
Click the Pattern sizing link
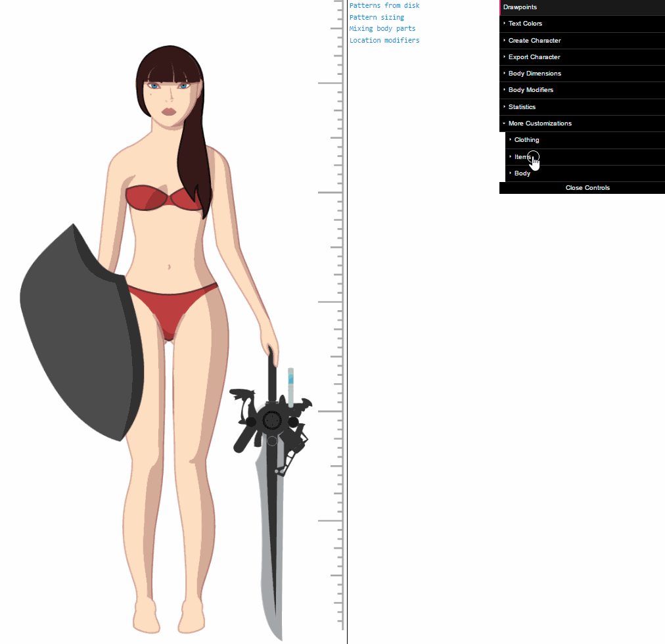point(377,18)
